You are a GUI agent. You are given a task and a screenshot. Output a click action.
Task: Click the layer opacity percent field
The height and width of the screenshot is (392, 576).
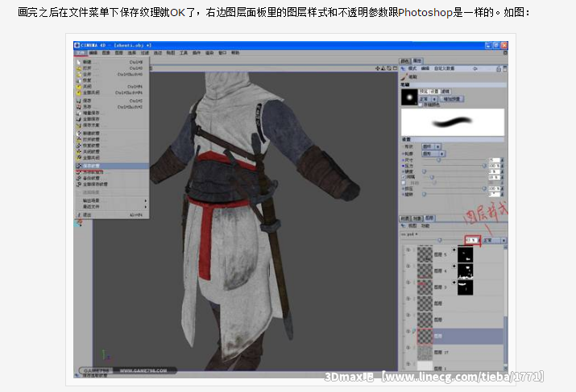471,241
